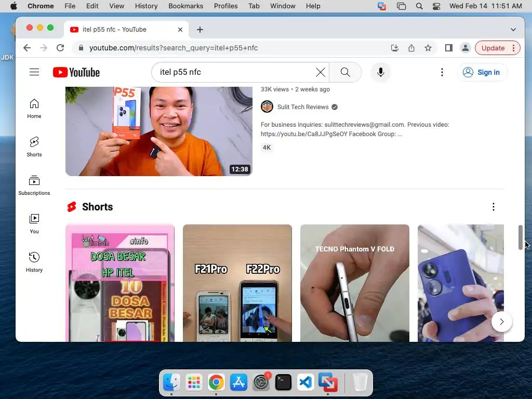Viewport: 532px width, 399px height.
Task: Open the App Store from the Dock
Action: [238, 382]
